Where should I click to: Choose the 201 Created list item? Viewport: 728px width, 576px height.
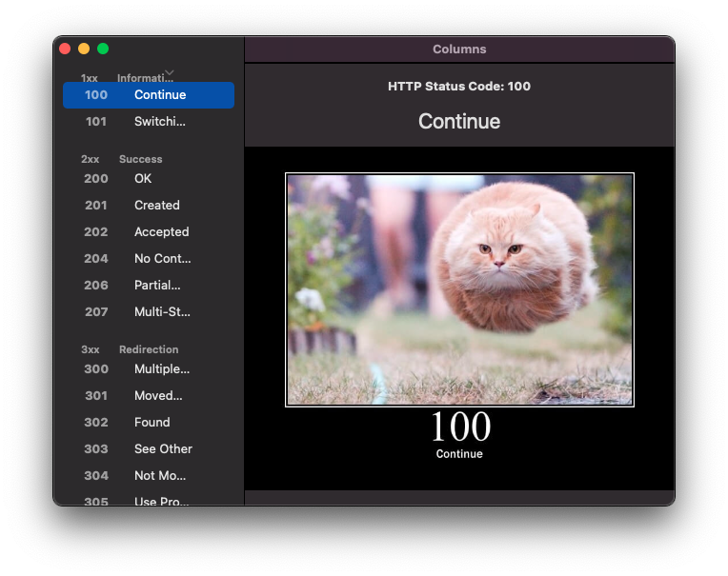click(149, 206)
